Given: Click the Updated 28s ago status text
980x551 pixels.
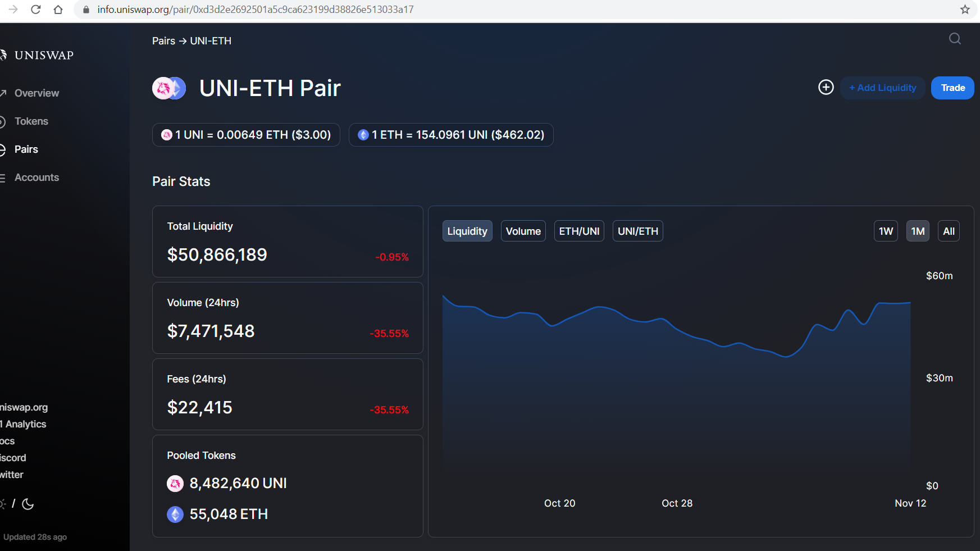Looking at the screenshot, I should tap(35, 537).
